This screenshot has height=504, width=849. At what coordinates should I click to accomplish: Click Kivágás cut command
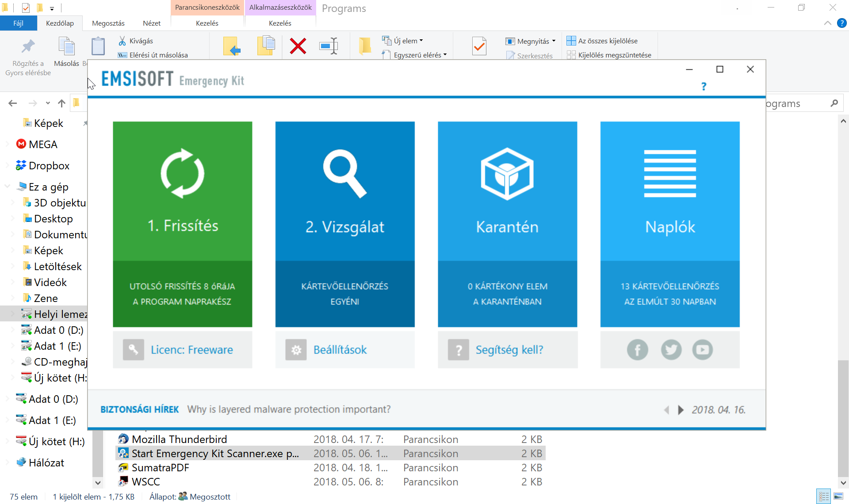click(x=135, y=41)
